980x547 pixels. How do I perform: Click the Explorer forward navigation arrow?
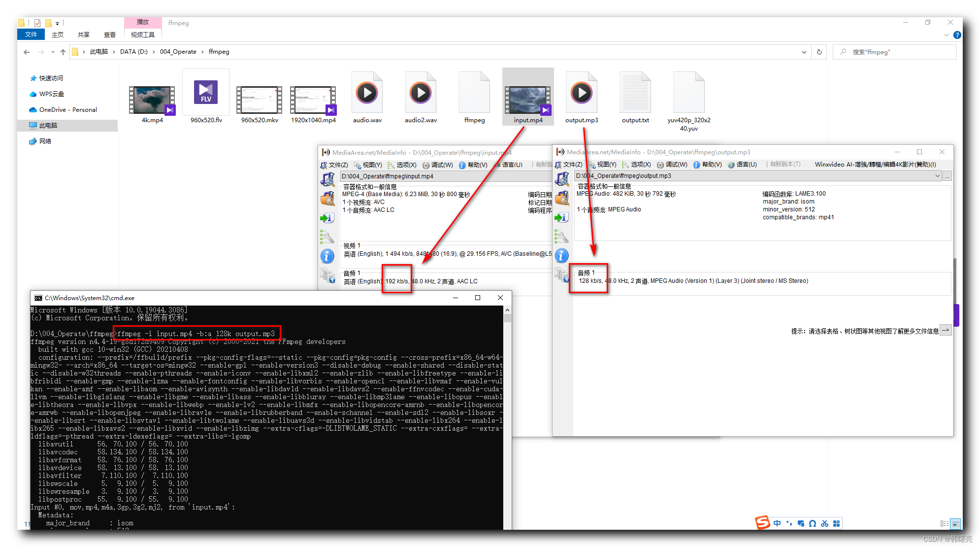[x=41, y=52]
